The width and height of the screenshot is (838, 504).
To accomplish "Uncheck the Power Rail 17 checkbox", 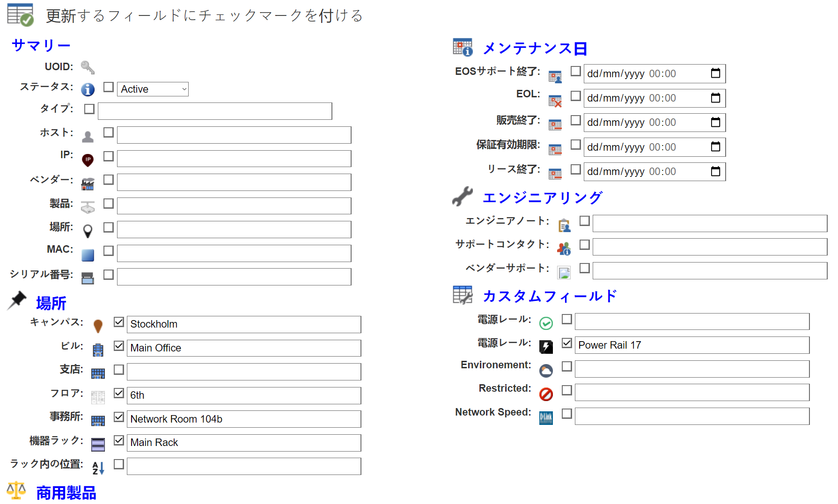I will (567, 343).
